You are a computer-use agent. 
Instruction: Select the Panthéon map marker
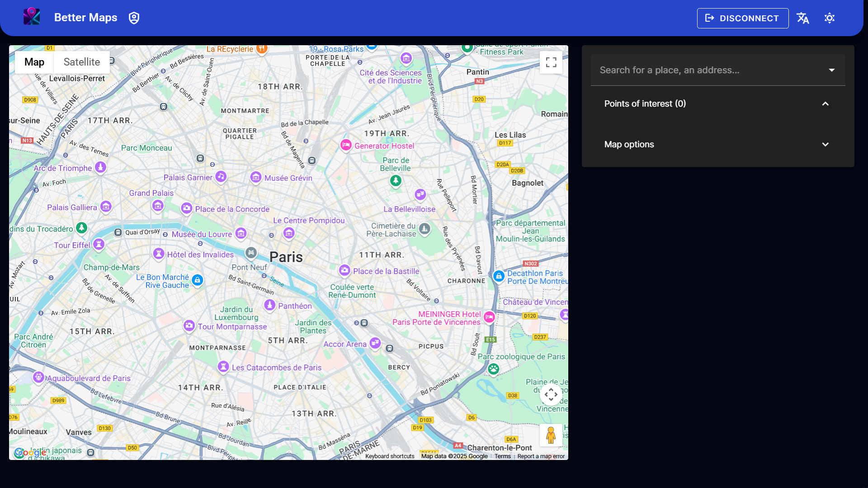coord(270,305)
